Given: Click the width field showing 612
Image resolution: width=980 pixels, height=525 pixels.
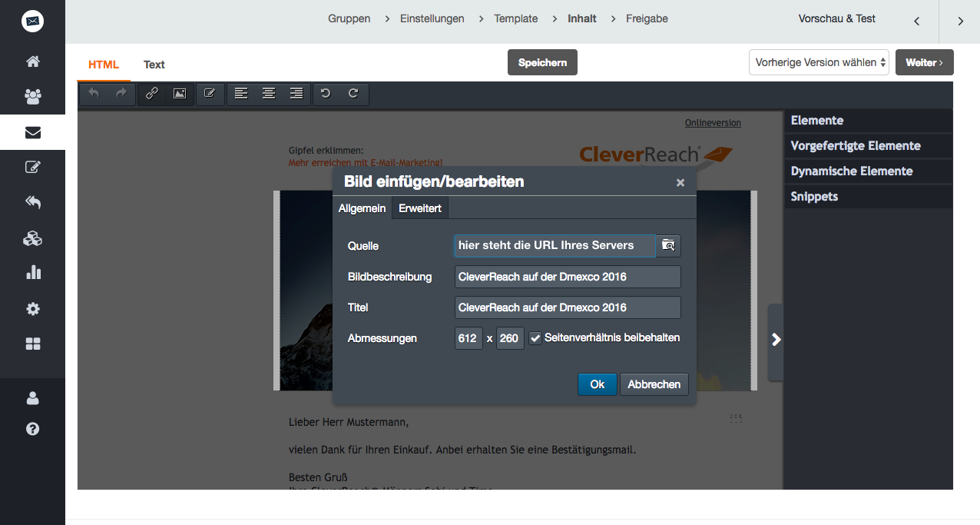Looking at the screenshot, I should tap(468, 338).
